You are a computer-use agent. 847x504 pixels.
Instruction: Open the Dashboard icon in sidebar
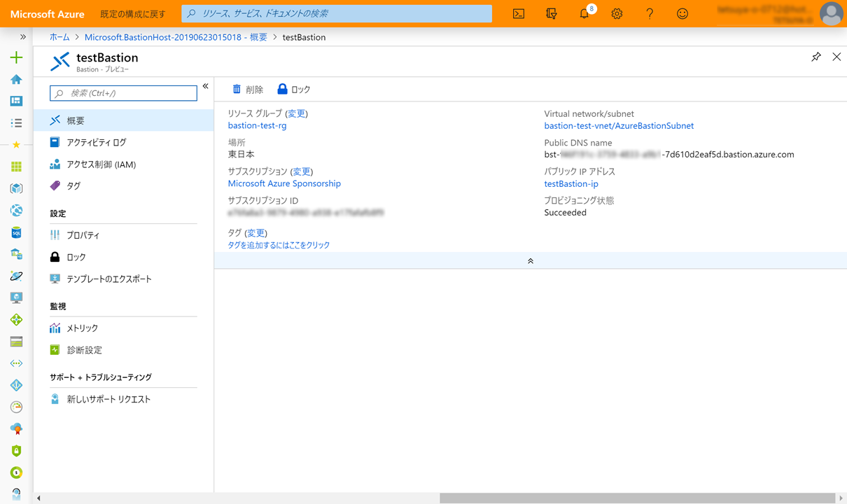click(x=16, y=101)
